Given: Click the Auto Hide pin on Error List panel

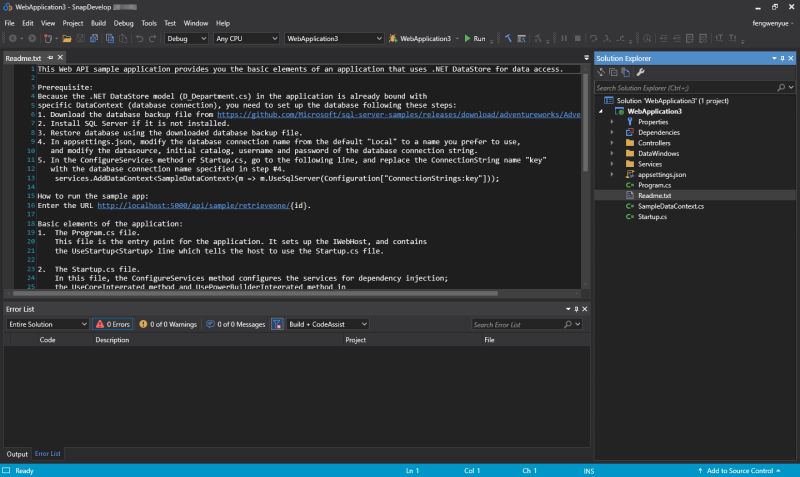Looking at the screenshot, I should coord(577,309).
